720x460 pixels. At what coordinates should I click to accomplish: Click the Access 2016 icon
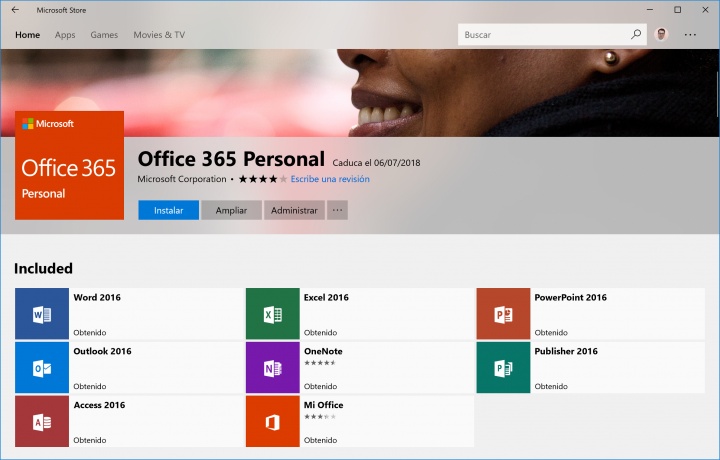42,421
